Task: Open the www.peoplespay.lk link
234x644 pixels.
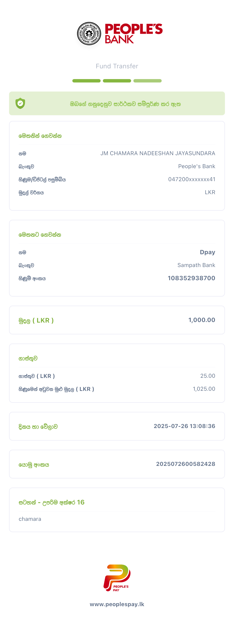Action: (x=117, y=604)
